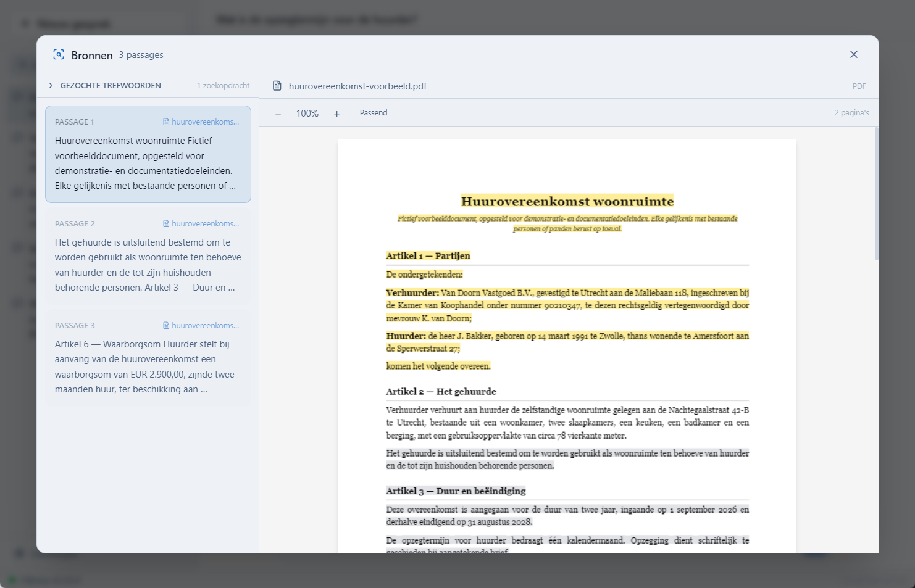The width and height of the screenshot is (915, 588).
Task: Click the 100% zoom level
Action: tap(307, 114)
